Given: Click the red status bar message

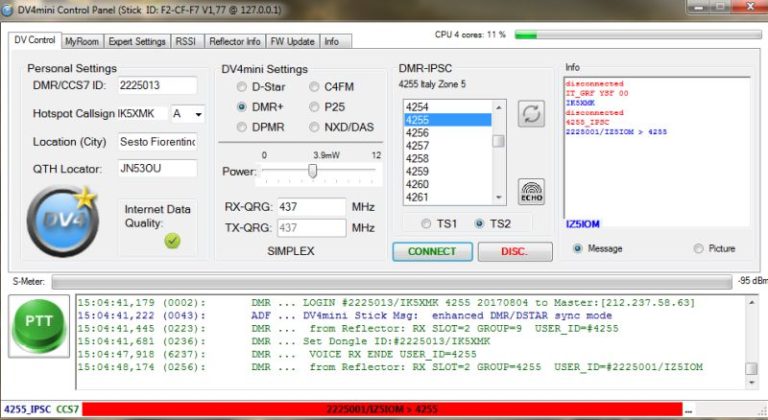Looking at the screenshot, I should click(x=382, y=409).
